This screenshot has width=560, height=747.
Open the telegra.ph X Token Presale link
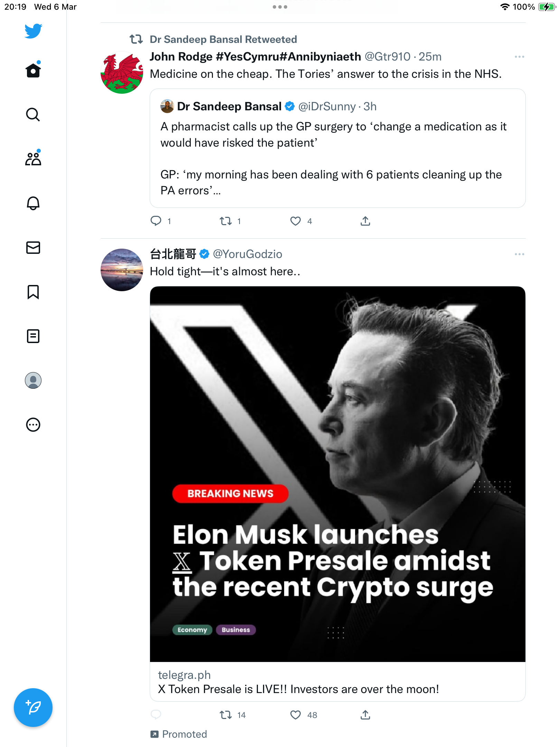[338, 682]
